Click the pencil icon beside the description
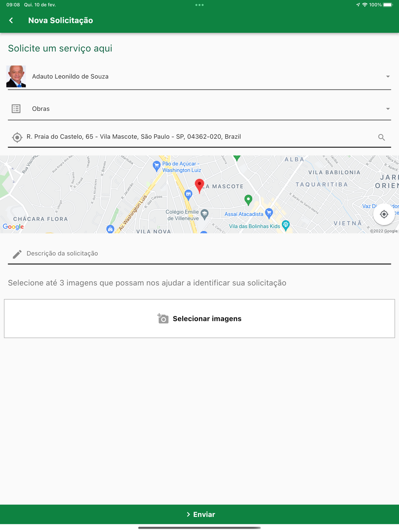 point(17,254)
